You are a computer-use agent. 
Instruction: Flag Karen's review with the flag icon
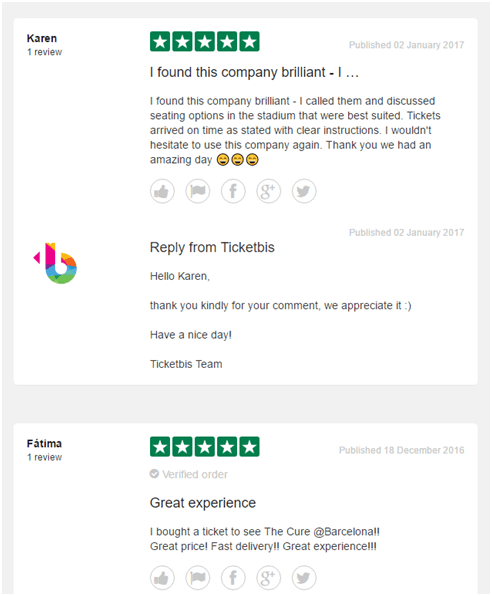pyautogui.click(x=198, y=191)
